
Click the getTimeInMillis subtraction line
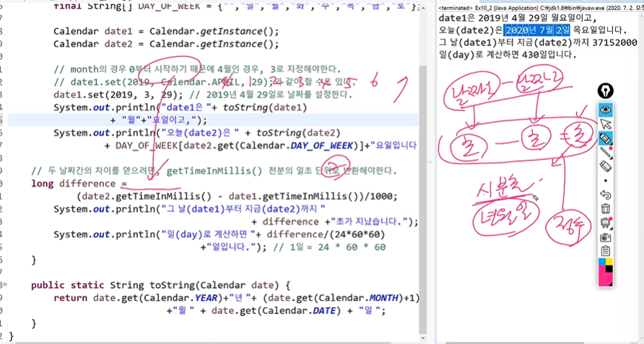tap(237, 197)
